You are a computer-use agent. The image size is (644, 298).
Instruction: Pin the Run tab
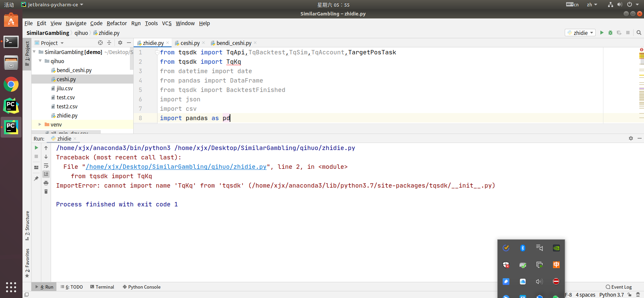[36, 179]
